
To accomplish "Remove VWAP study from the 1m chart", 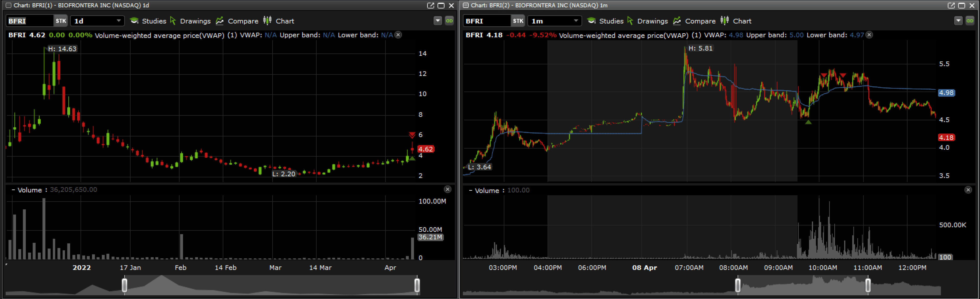I will (x=869, y=35).
